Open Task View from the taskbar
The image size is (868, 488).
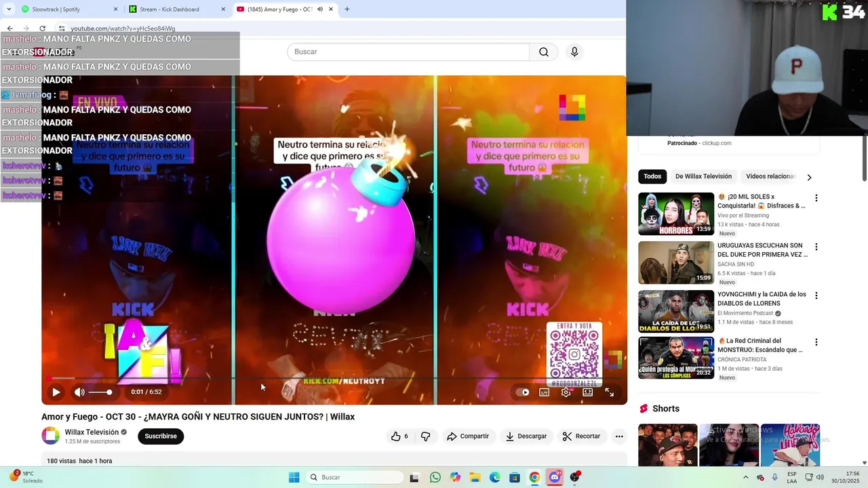coord(414,477)
